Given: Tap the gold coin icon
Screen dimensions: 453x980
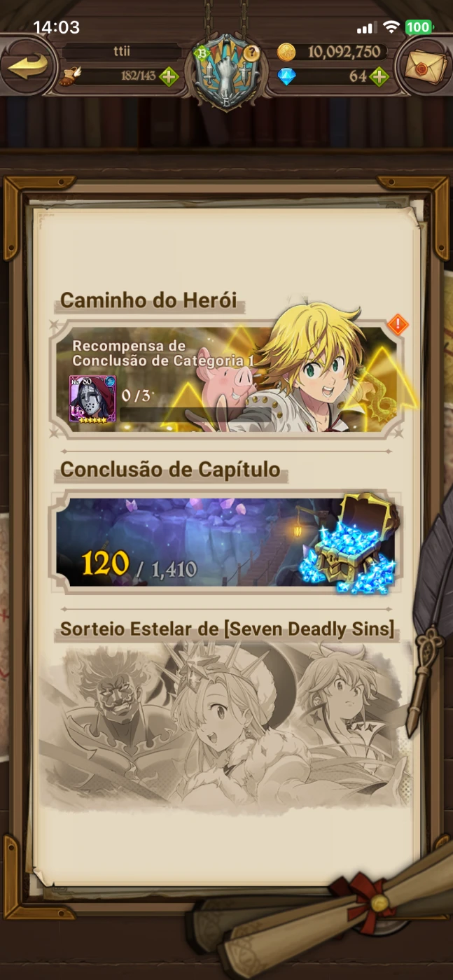Looking at the screenshot, I should click(287, 52).
